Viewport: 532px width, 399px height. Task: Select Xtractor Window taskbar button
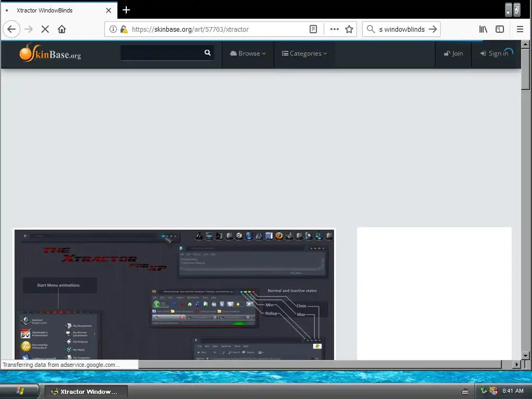click(86, 392)
